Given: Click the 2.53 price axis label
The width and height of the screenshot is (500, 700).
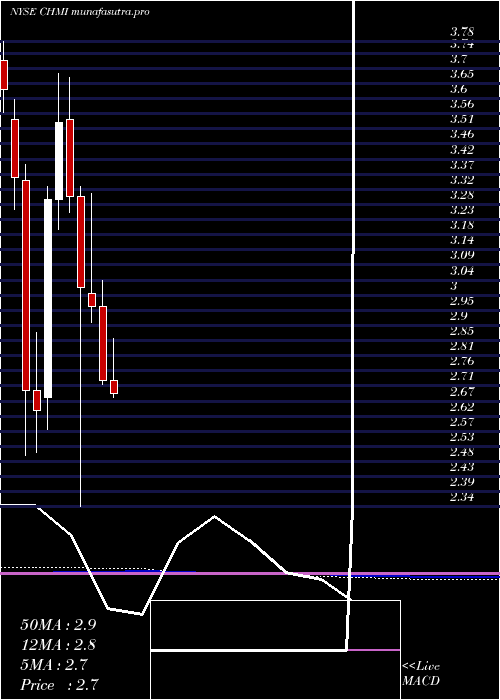Looking at the screenshot, I should coord(462,437).
